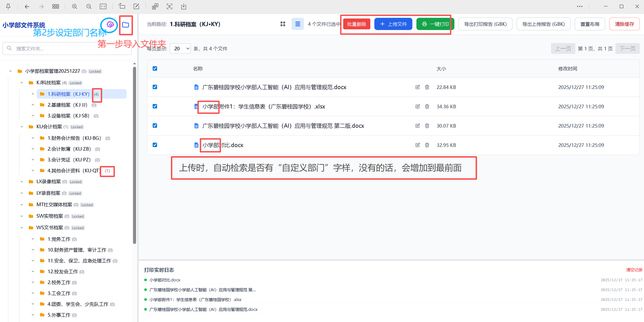The height and width of the screenshot is (322, 644).
Task: Pin the window using the pin icon
Action: pos(8,6)
